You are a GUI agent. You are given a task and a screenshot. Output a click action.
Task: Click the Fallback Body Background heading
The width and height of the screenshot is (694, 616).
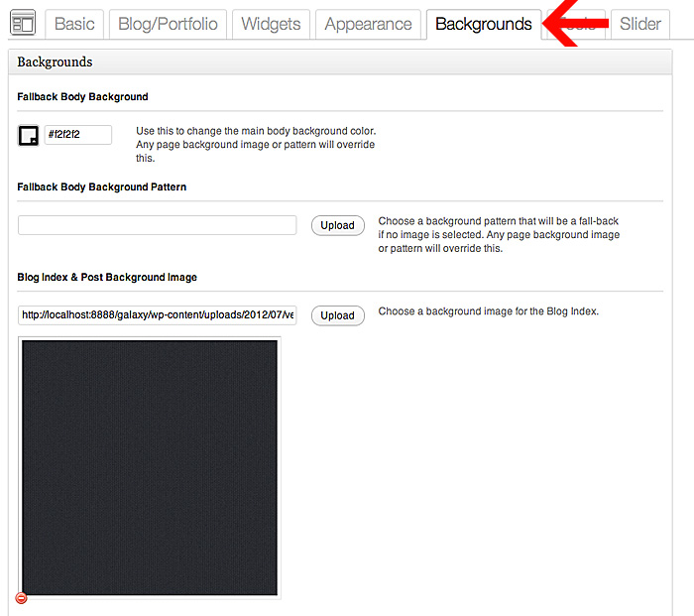tap(82, 97)
